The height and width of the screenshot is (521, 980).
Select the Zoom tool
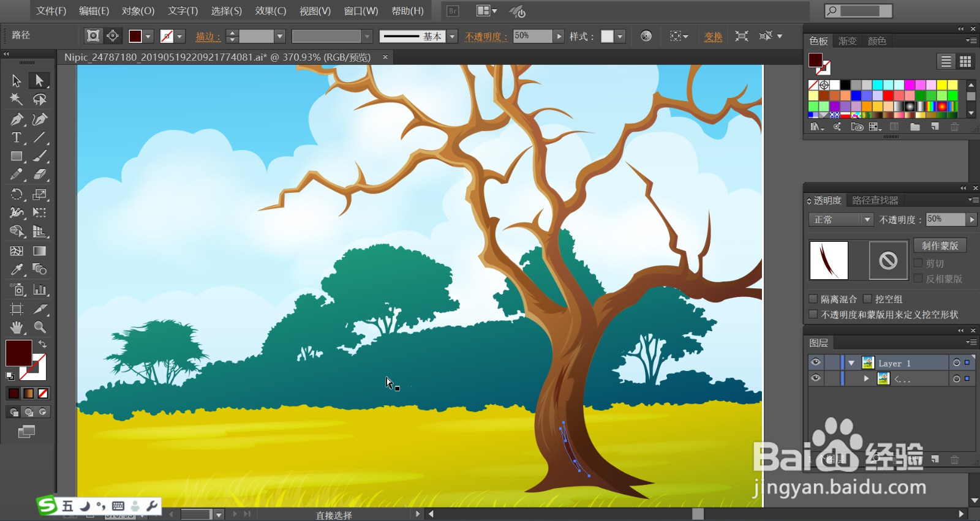[39, 327]
